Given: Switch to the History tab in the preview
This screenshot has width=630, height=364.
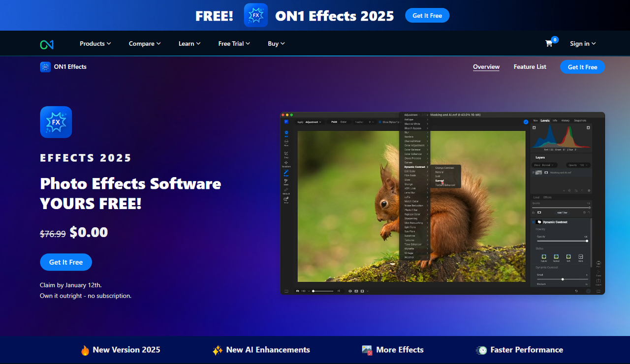Looking at the screenshot, I should [x=566, y=121].
